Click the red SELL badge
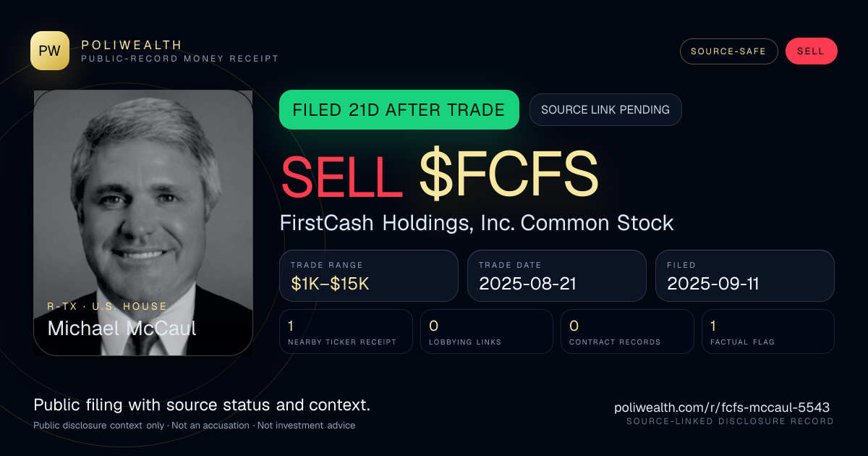The width and height of the screenshot is (868, 456). [x=811, y=51]
